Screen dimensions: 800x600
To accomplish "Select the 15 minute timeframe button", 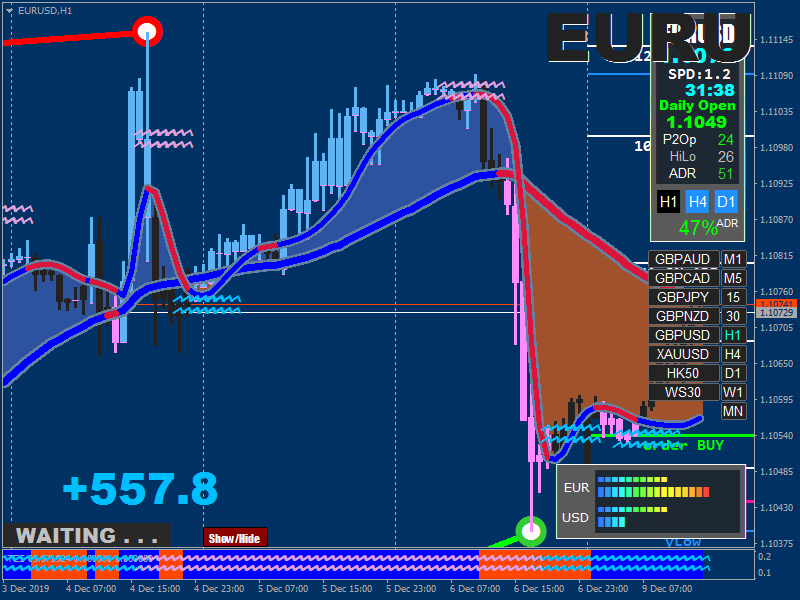I will pyautogui.click(x=733, y=297).
